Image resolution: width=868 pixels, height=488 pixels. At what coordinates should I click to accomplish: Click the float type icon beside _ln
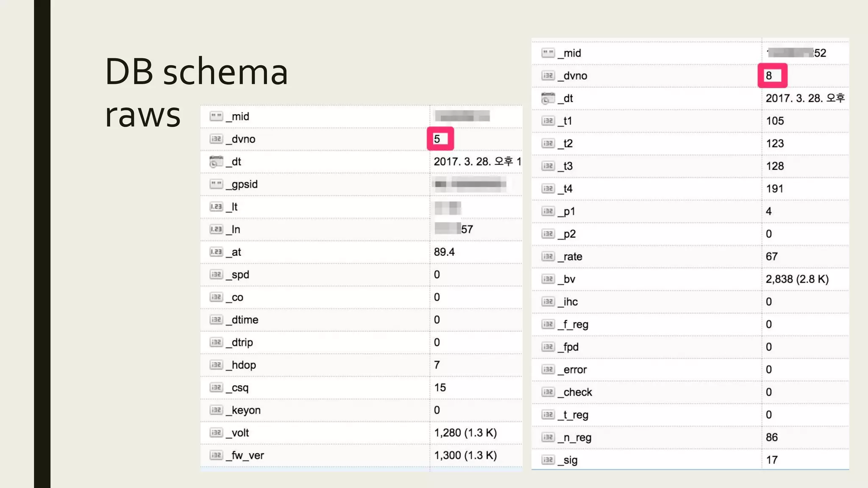pyautogui.click(x=216, y=229)
